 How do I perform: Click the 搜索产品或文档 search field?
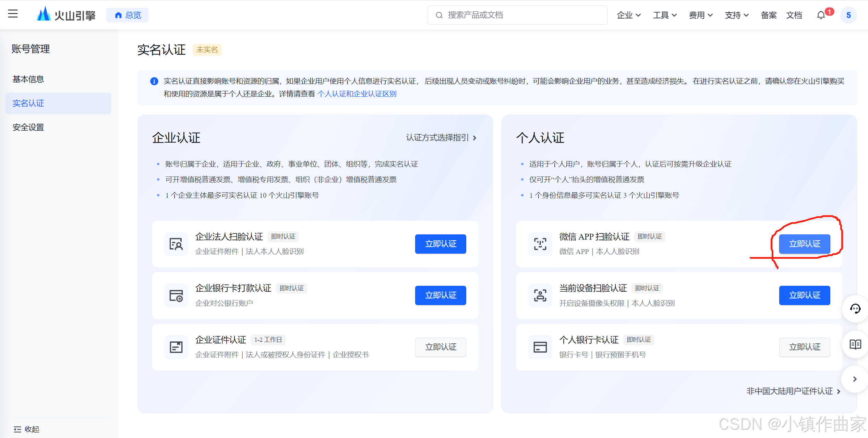pyautogui.click(x=517, y=15)
